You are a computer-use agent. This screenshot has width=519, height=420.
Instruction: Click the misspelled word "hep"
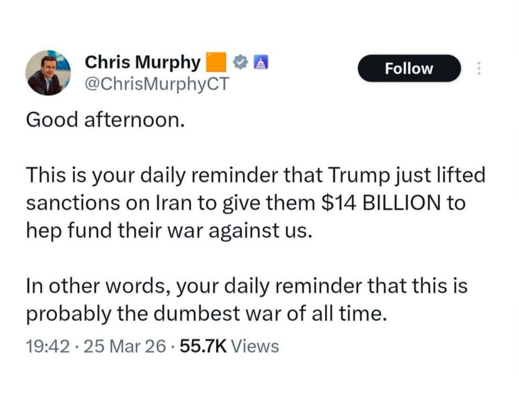43,231
